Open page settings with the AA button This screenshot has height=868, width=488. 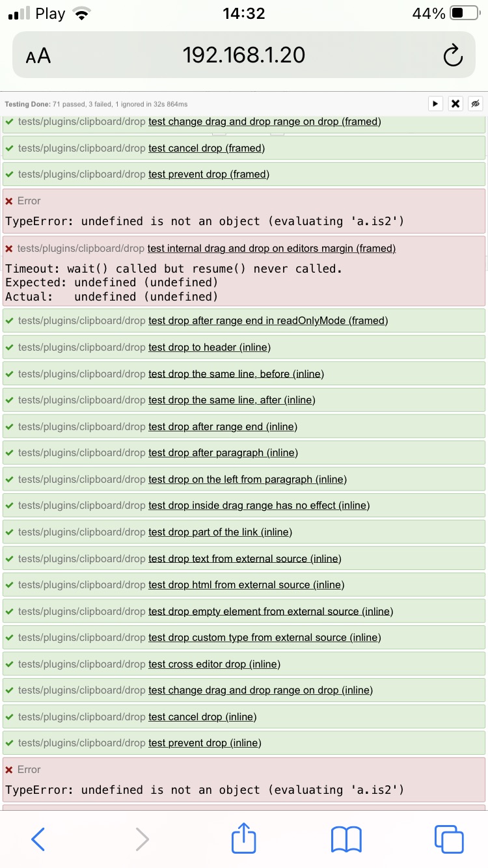(x=38, y=55)
